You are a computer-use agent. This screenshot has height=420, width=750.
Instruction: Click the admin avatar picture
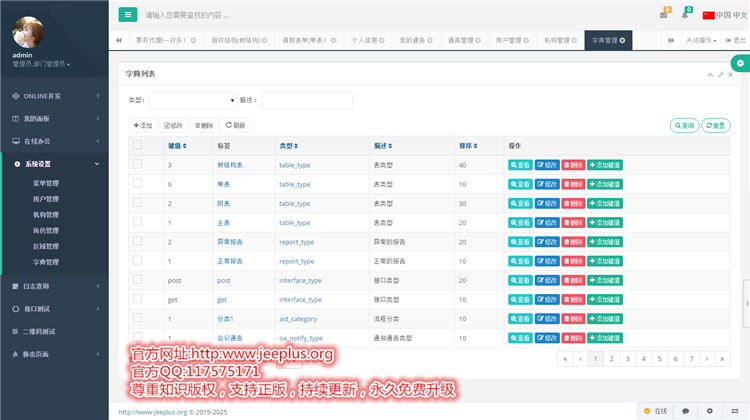pos(28,32)
